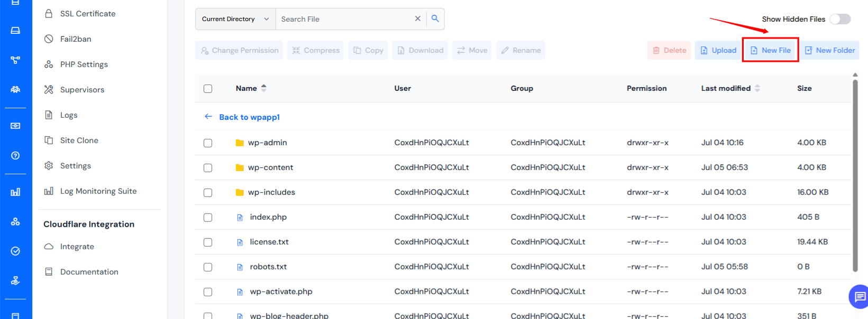The image size is (868, 319).
Task: Click the Upload button
Action: point(718,50)
